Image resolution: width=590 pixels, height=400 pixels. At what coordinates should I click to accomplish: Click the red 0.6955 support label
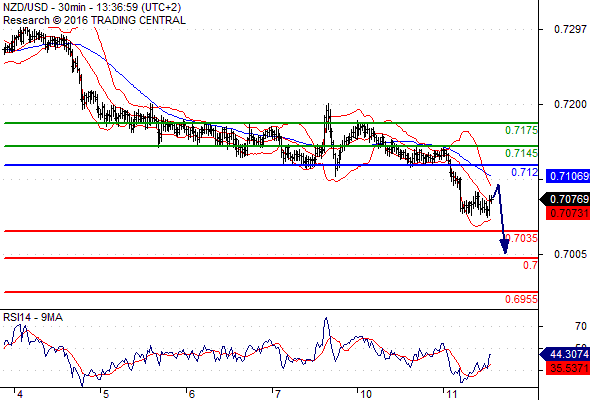coord(521,299)
